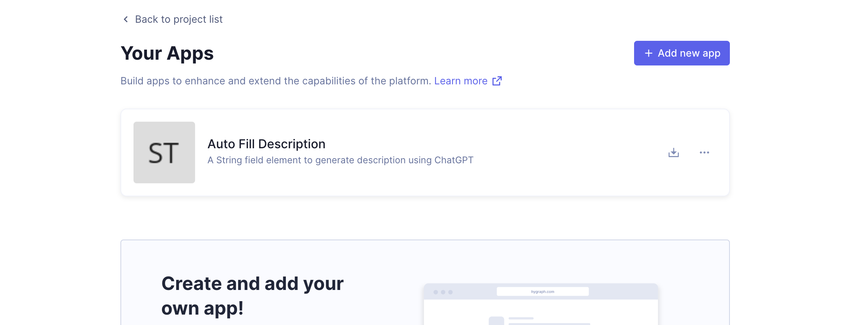Click the ST app avatar icon
Image resolution: width=868 pixels, height=325 pixels.
click(164, 152)
